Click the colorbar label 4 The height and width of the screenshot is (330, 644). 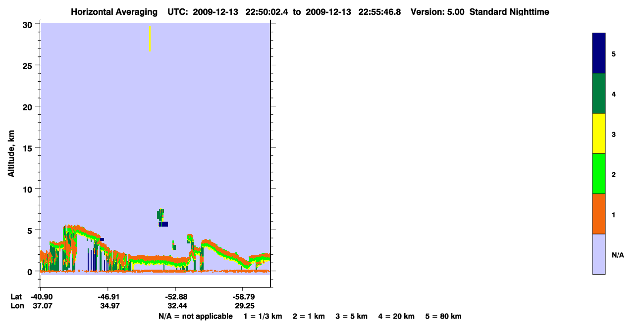pyautogui.click(x=614, y=94)
